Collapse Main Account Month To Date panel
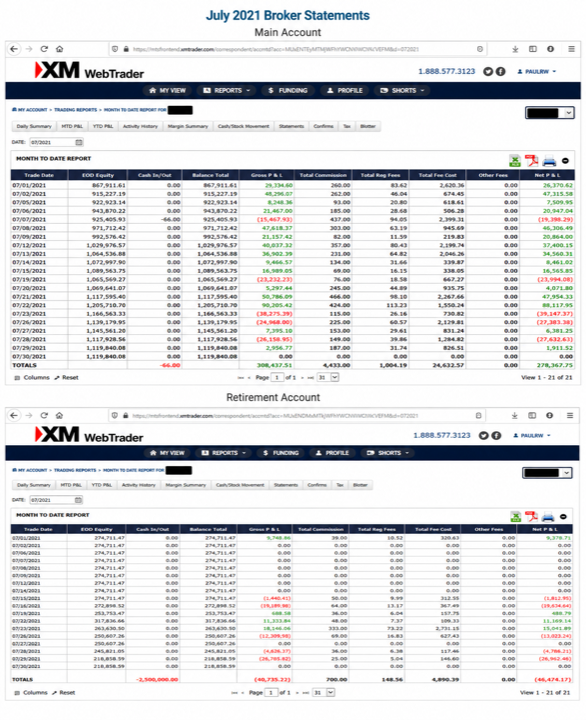 [565, 161]
